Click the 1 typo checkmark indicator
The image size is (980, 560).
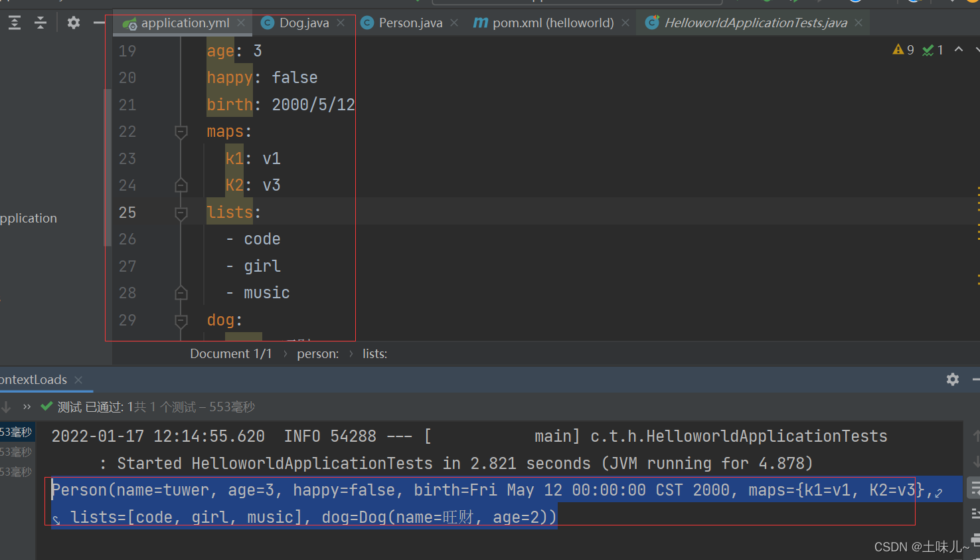pyautogui.click(x=933, y=50)
